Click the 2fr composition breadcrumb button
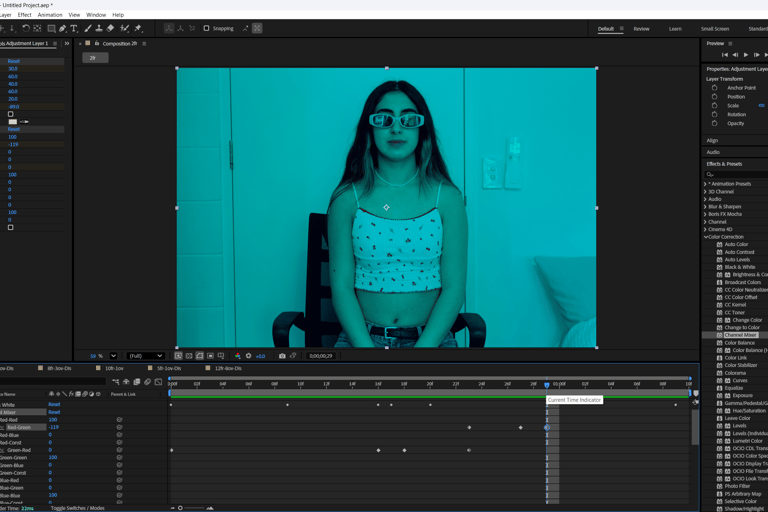This screenshot has height=512, width=768. [96, 58]
